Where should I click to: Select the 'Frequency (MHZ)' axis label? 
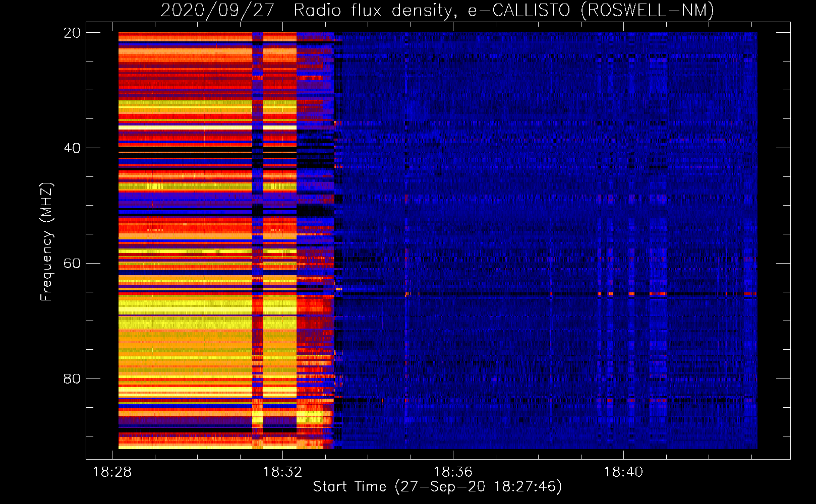click(x=46, y=242)
